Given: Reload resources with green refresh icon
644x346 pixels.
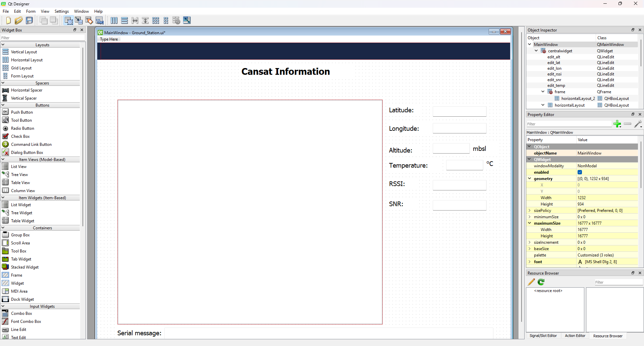Looking at the screenshot, I should click(x=541, y=282).
